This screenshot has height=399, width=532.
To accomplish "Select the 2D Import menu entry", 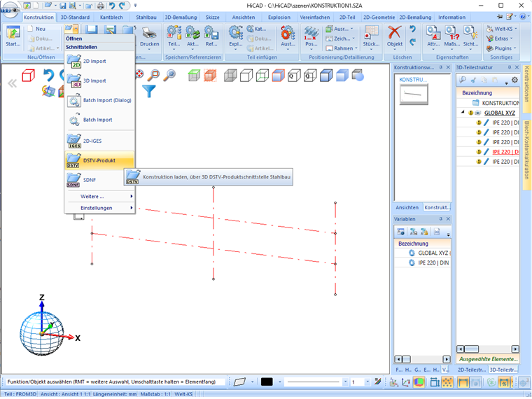I will coord(99,61).
